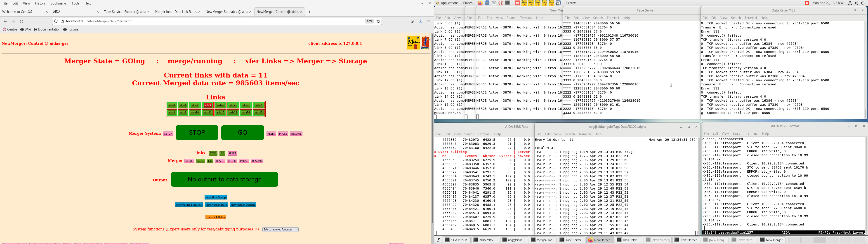The width and height of the screenshot is (868, 244).
Task: Save page to Pocket icon
Action: coord(412,21)
